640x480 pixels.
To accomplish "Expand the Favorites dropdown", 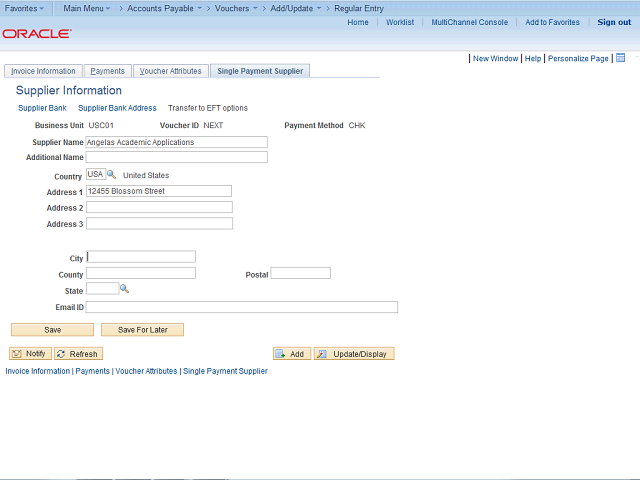I will [24, 8].
